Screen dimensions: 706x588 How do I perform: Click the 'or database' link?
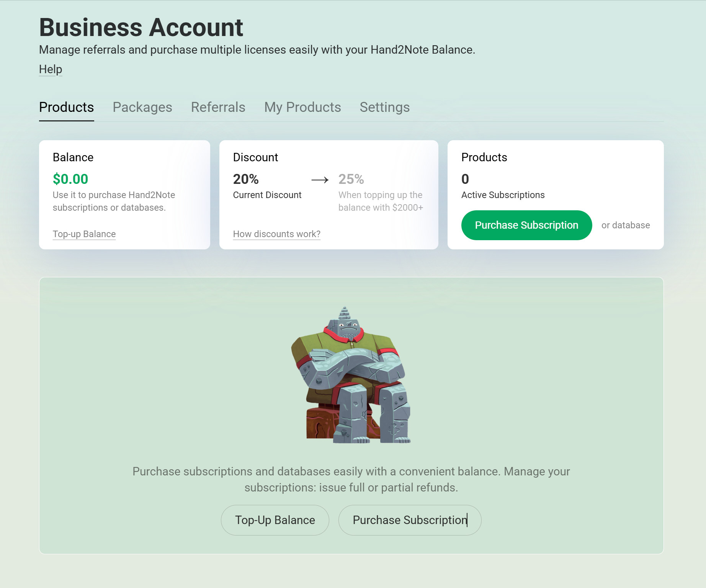pos(626,225)
